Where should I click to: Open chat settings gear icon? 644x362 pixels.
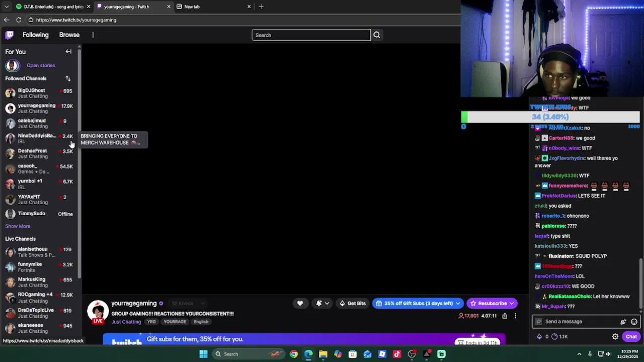coord(615,336)
